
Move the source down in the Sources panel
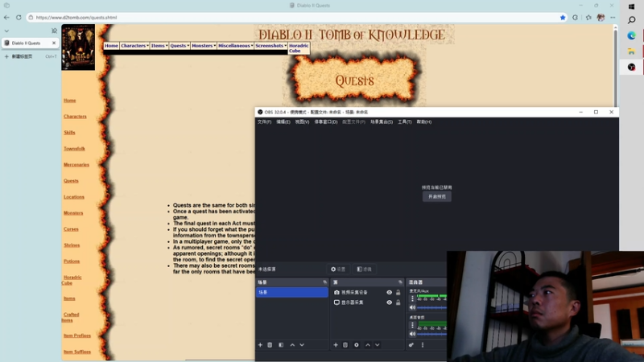(x=377, y=345)
